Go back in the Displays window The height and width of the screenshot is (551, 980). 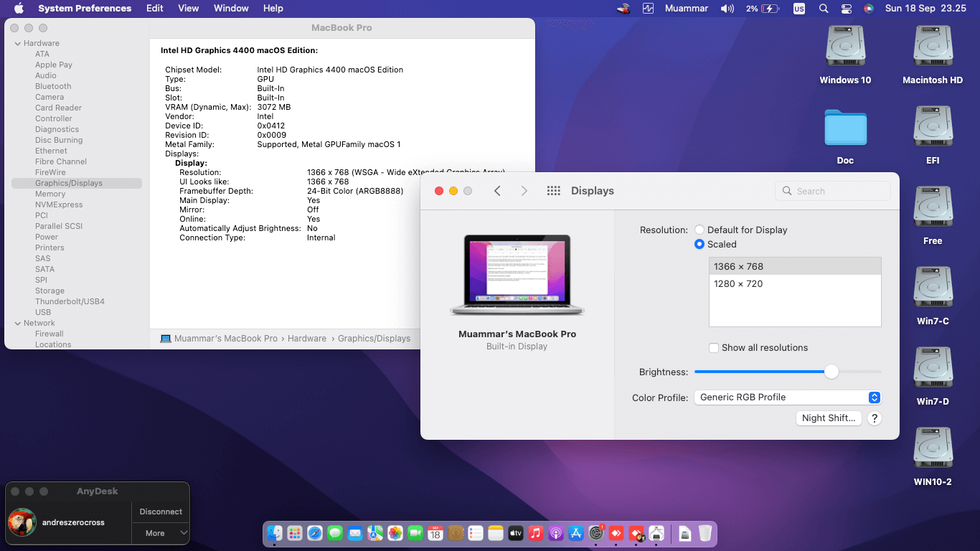(x=497, y=191)
